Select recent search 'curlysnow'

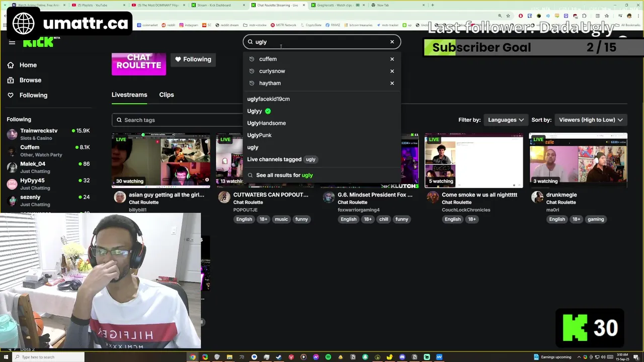tap(272, 71)
